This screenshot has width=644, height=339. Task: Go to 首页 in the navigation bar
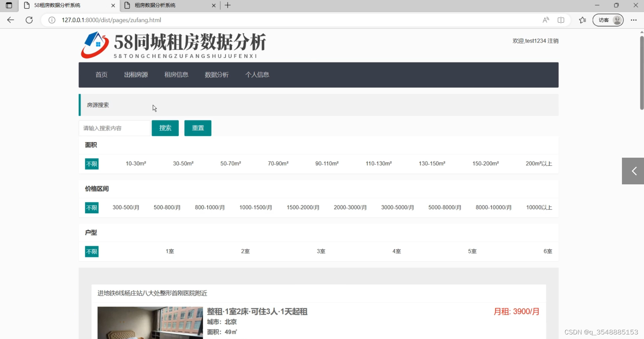(101, 75)
